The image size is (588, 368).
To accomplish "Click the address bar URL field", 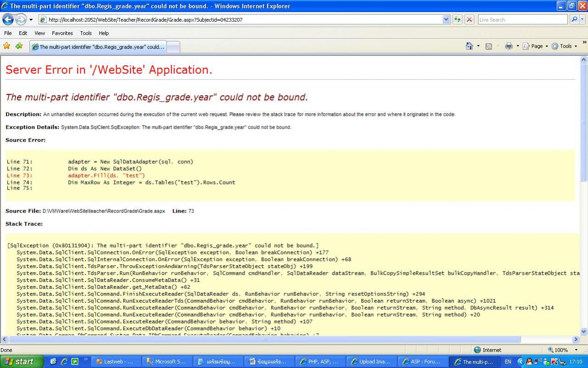I will 240,20.
